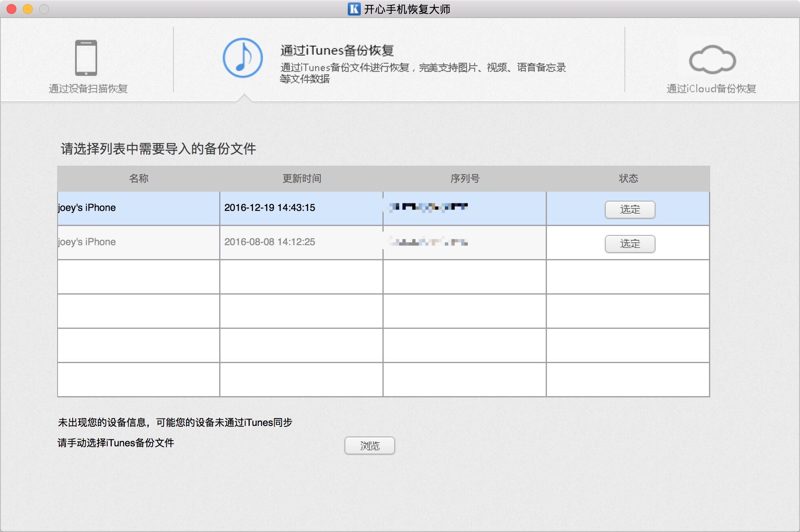Click the 请选择列表中需要导入的备份文件 heading

[x=158, y=149]
